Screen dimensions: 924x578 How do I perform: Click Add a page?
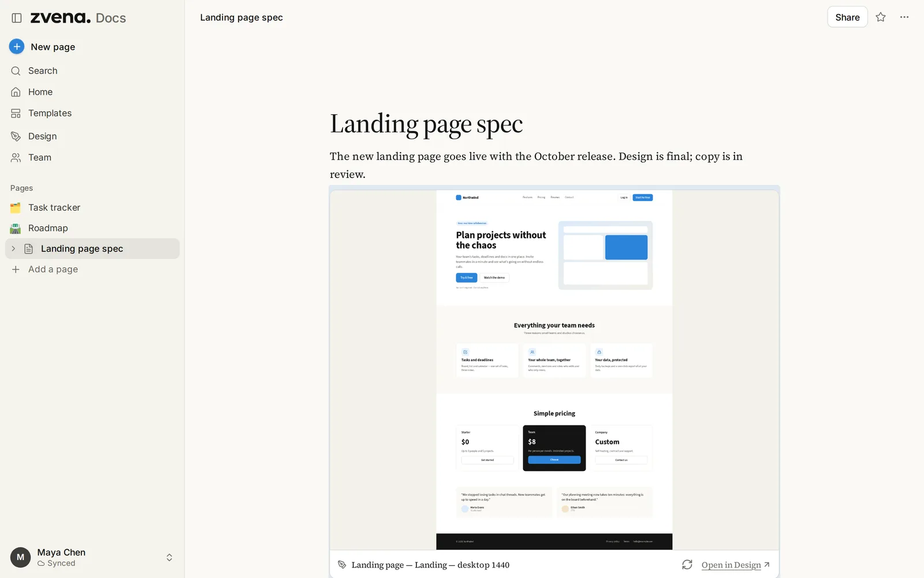coord(92,269)
